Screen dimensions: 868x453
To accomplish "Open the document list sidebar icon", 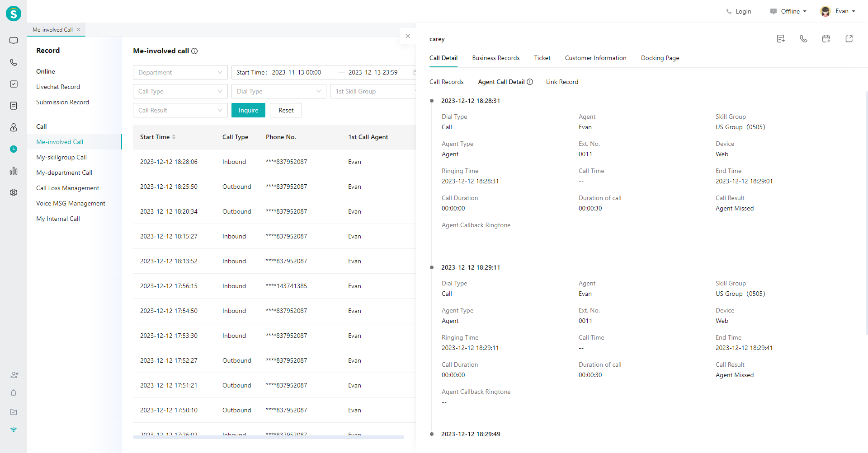I will click(14, 106).
